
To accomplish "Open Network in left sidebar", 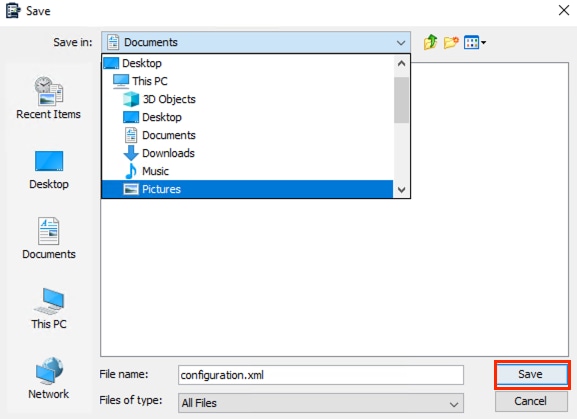I will tap(49, 378).
